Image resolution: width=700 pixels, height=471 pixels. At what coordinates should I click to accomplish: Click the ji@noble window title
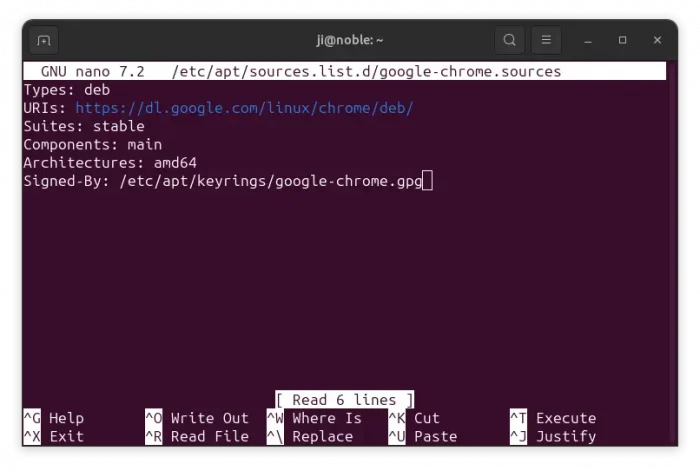pyautogui.click(x=349, y=40)
